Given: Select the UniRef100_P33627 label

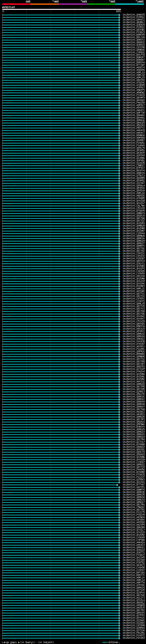Looking at the screenshot, I should 134,555.
